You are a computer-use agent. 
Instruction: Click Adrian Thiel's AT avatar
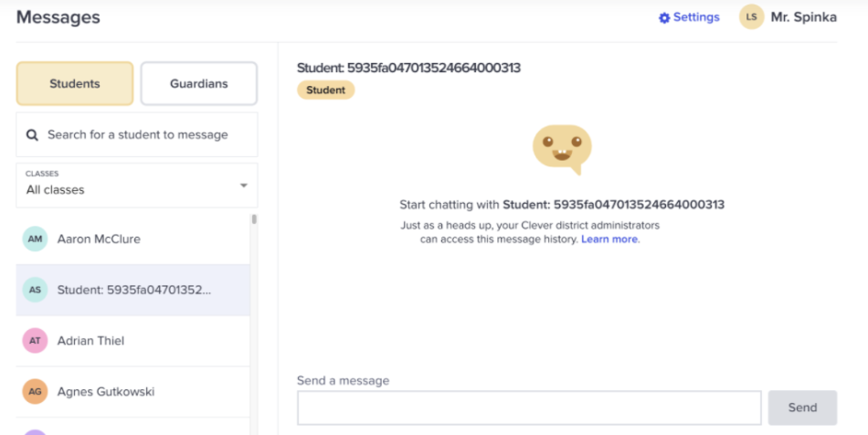coord(35,341)
